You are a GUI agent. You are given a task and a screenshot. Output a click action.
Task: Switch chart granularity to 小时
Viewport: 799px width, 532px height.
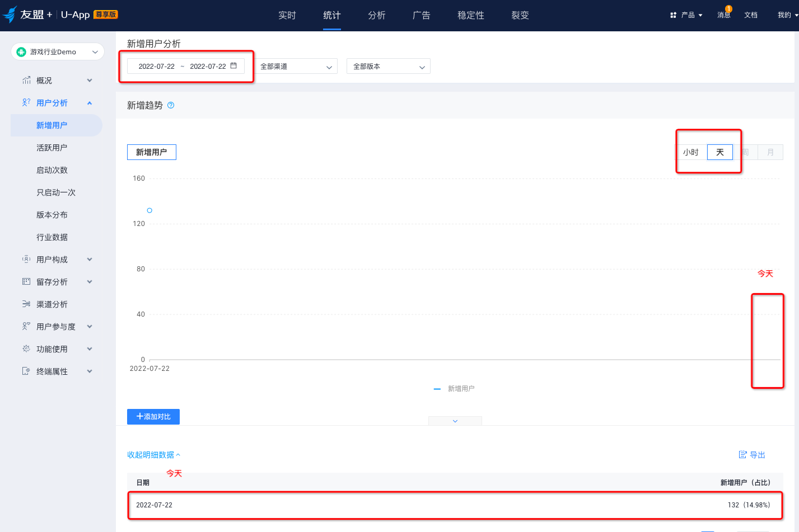[691, 152]
